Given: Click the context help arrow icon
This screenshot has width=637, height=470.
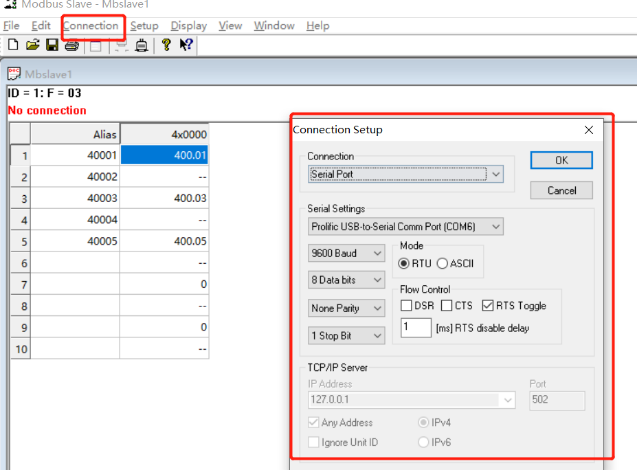Looking at the screenshot, I should pos(186,45).
